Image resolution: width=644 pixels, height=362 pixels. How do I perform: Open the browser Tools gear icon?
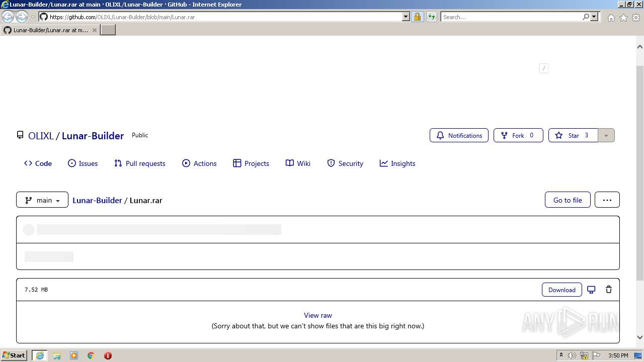click(636, 18)
